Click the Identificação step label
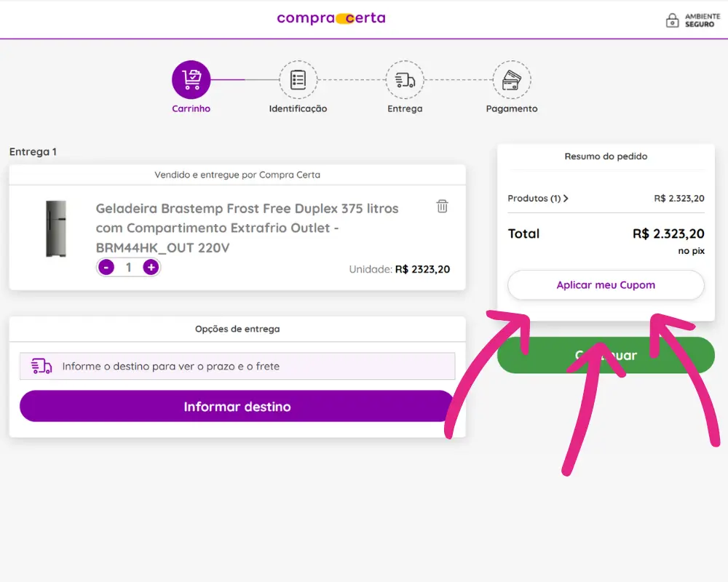 pyautogui.click(x=298, y=108)
